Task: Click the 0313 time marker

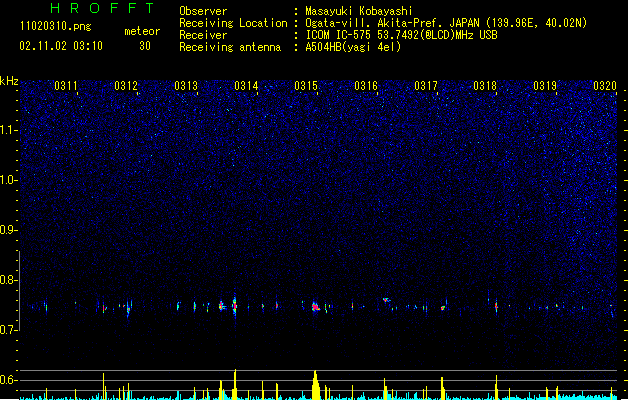Action: (186, 86)
